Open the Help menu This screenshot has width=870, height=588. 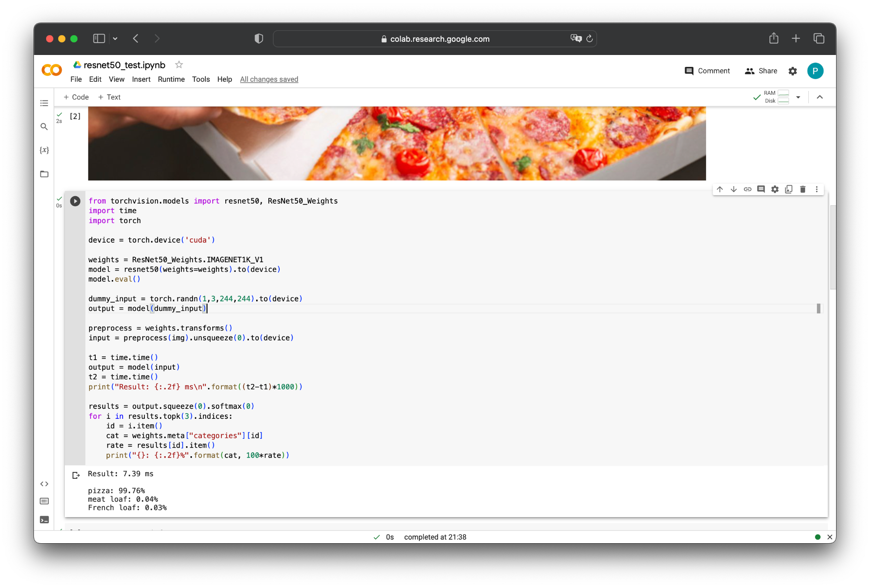tap(225, 79)
